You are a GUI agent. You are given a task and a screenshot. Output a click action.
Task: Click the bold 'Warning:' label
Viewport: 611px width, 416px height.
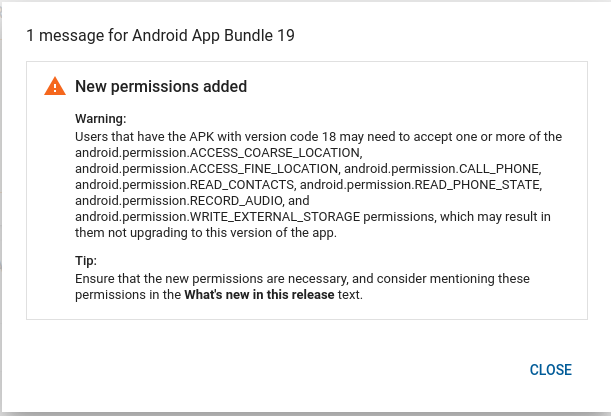(x=101, y=118)
